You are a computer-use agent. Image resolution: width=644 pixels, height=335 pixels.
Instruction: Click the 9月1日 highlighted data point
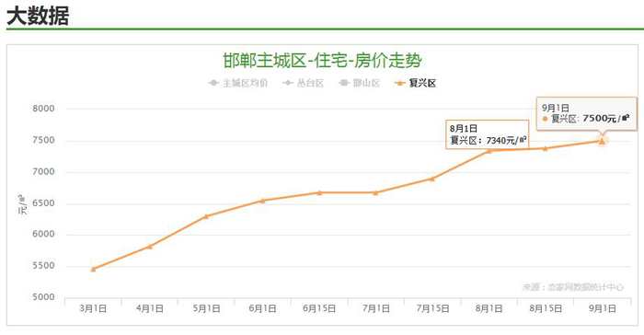[602, 141]
